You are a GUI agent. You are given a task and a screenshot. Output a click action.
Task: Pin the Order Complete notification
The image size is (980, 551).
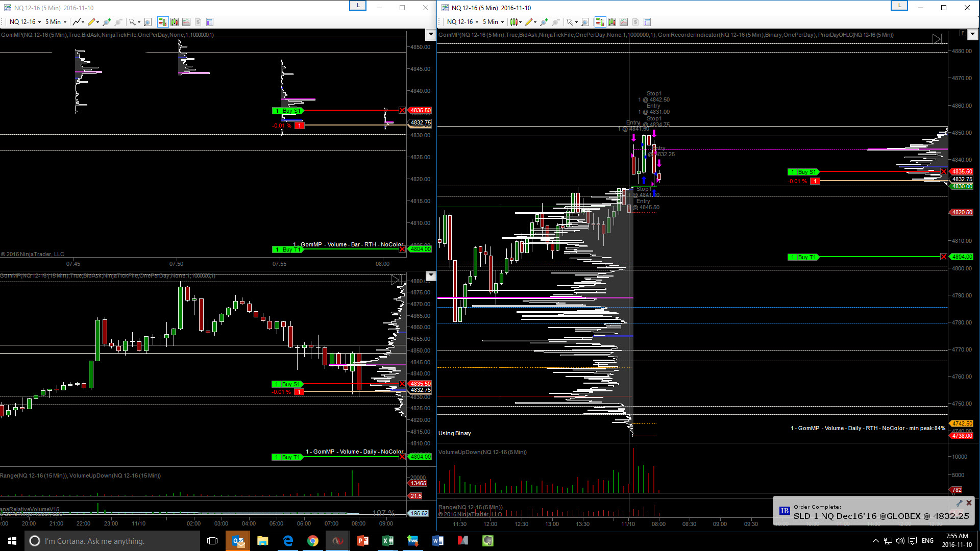(x=959, y=503)
